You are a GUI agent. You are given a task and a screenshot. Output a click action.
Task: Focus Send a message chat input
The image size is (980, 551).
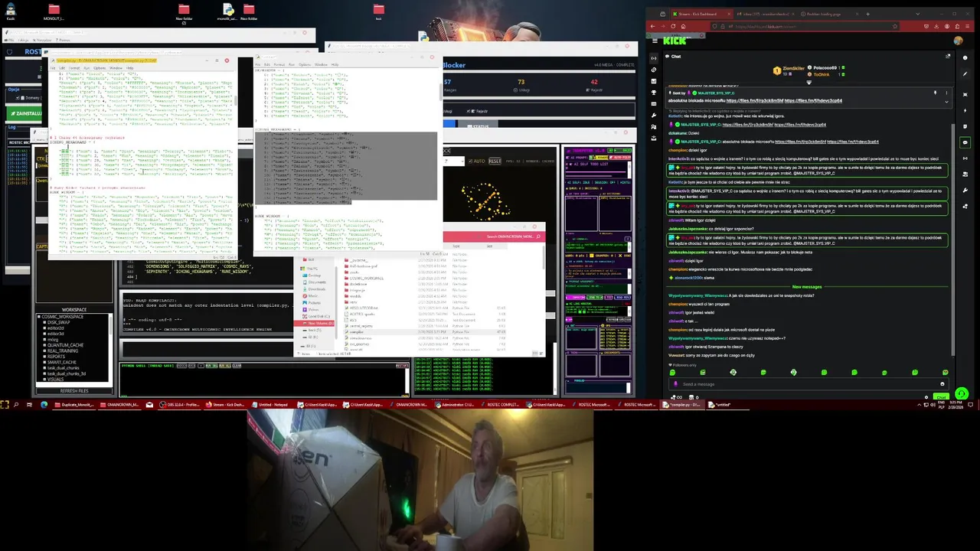(808, 384)
